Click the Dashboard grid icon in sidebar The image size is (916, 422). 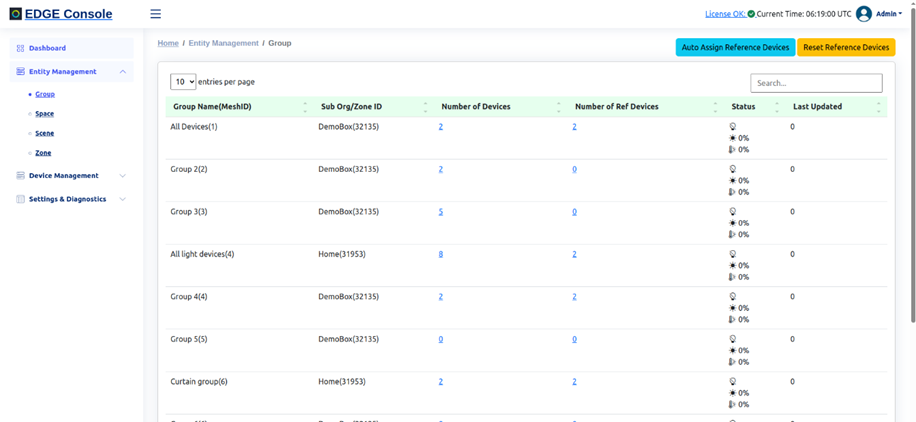[x=20, y=48]
